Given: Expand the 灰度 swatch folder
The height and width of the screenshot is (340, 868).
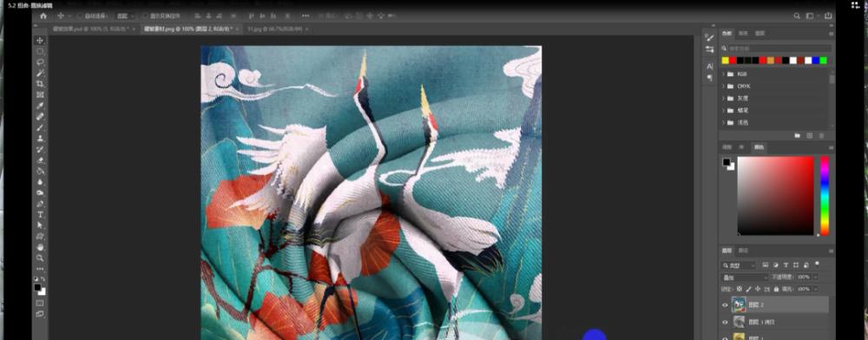Looking at the screenshot, I should point(724,98).
